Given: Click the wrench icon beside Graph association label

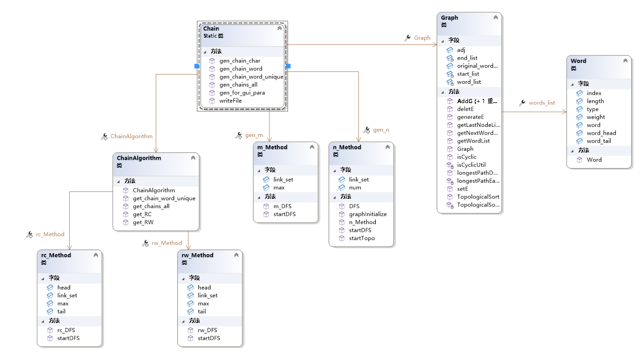Looking at the screenshot, I should [407, 38].
